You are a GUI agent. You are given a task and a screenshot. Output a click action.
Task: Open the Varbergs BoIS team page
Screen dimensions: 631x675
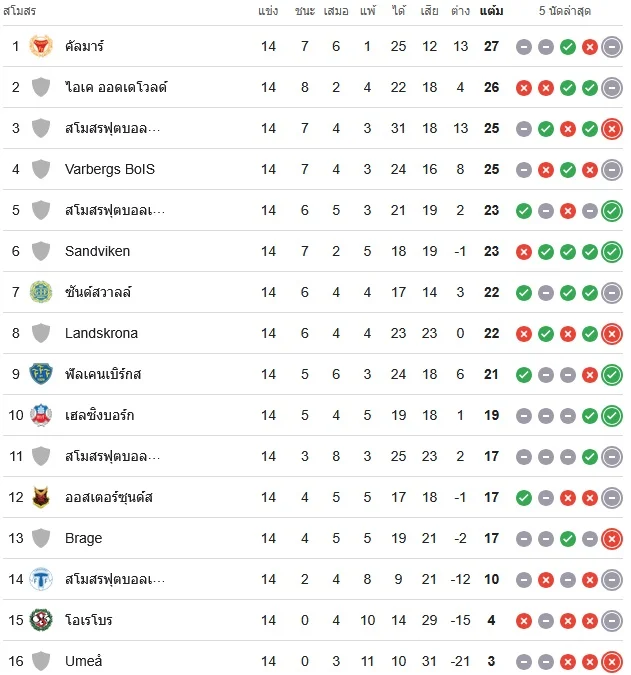tap(110, 169)
